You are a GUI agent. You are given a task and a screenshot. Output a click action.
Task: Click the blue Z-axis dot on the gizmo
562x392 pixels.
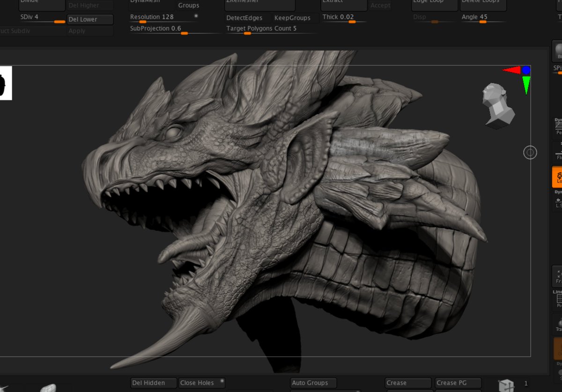(x=526, y=70)
